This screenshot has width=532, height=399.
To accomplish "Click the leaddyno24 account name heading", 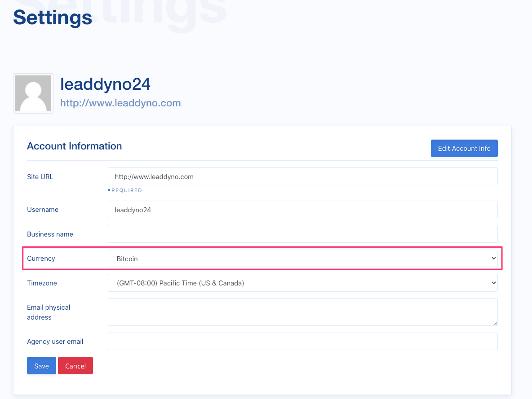I will pos(105,84).
